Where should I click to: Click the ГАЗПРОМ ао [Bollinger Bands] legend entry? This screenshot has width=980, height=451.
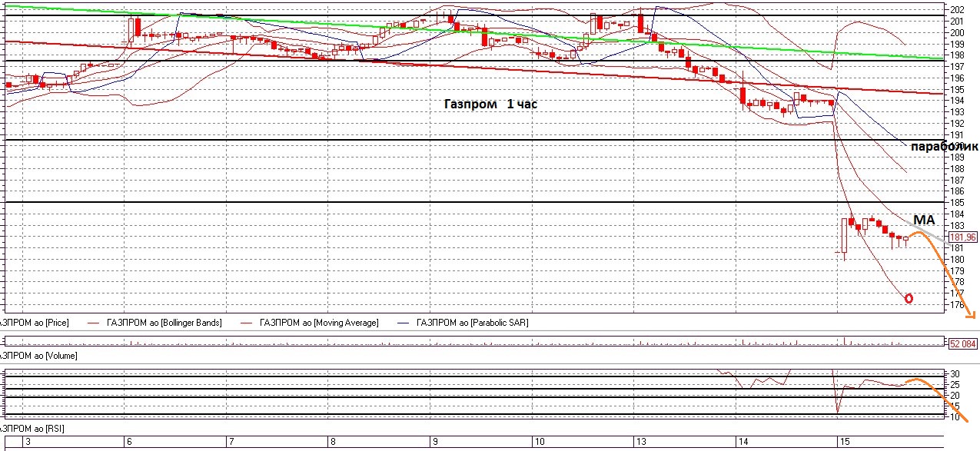click(156, 323)
